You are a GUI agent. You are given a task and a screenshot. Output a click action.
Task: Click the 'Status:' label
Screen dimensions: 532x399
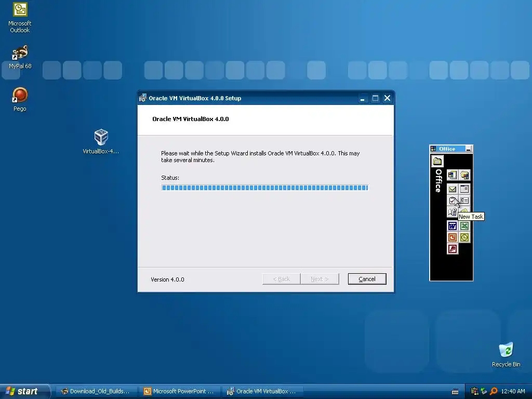coord(170,178)
